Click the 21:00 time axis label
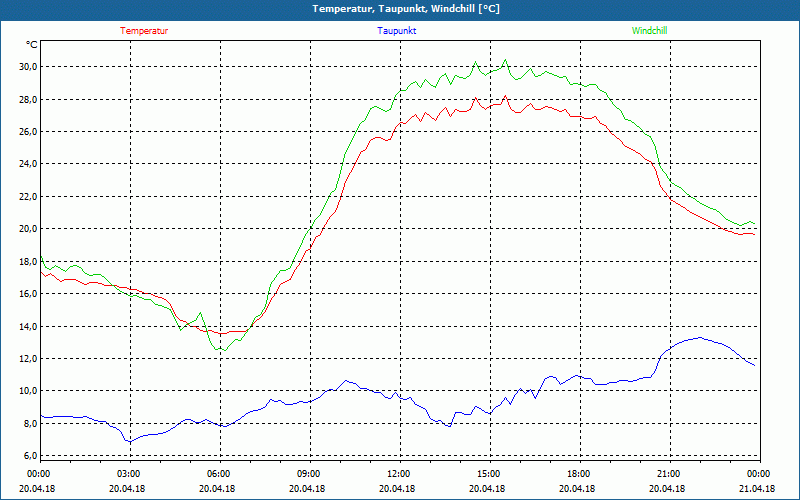The image size is (800, 500). (x=668, y=473)
